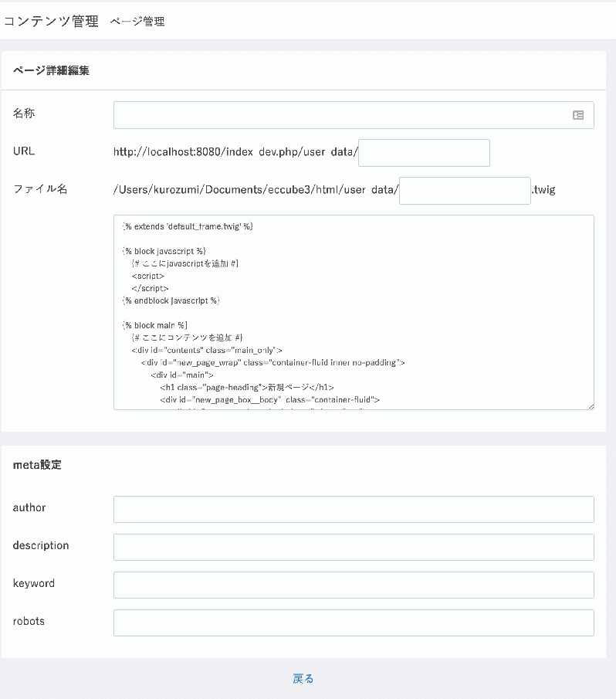Click the ファイル名 field label

[x=40, y=189]
